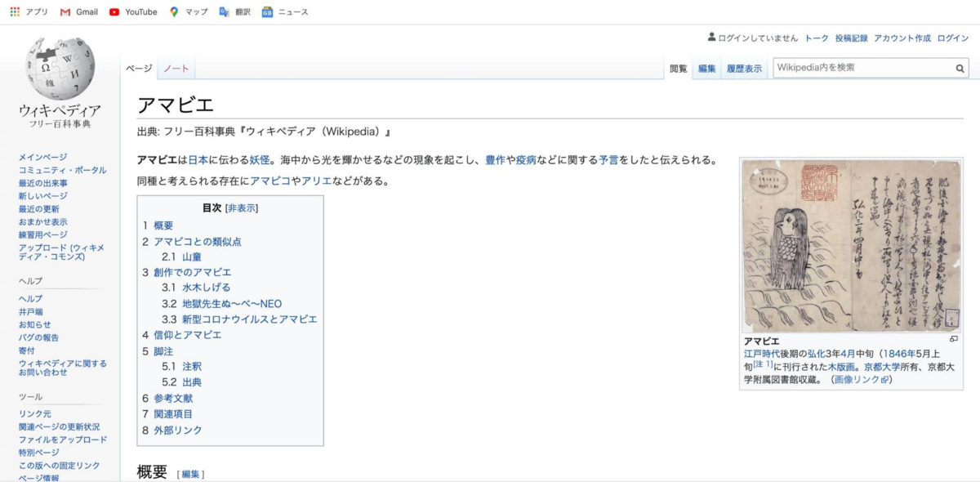This screenshot has width=980, height=482.
Task: Open 井戸端 in sidebar help section
Action: [x=31, y=311]
